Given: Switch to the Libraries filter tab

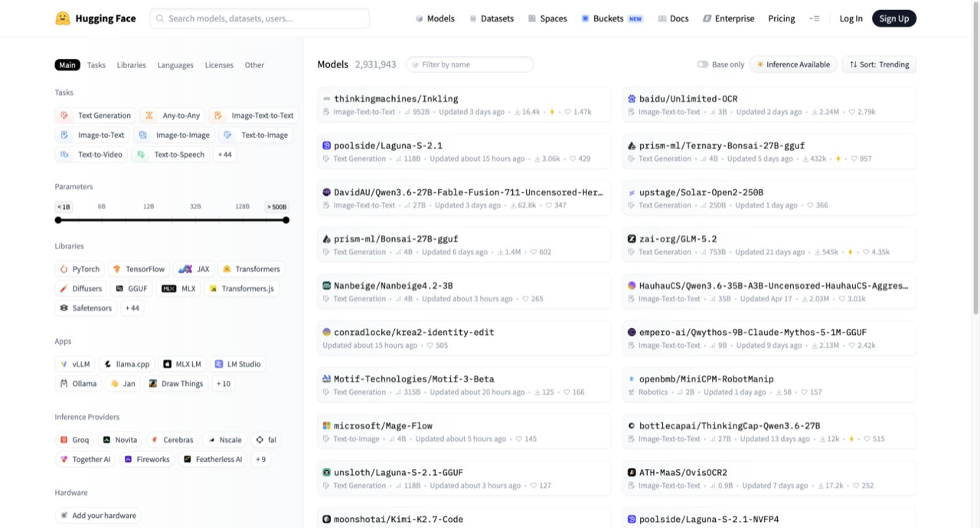Looking at the screenshot, I should click(131, 65).
